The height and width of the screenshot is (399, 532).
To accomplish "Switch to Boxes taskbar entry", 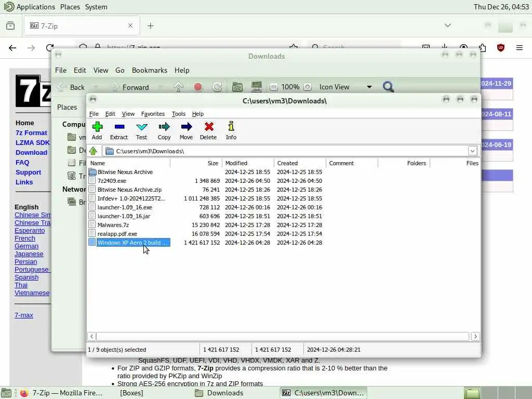I will [x=131, y=393].
